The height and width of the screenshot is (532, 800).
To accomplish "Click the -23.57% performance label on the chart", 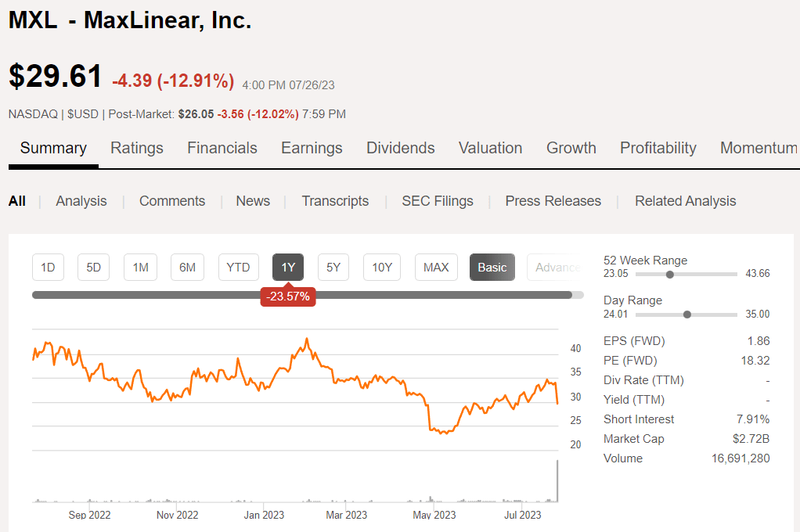I will [288, 297].
